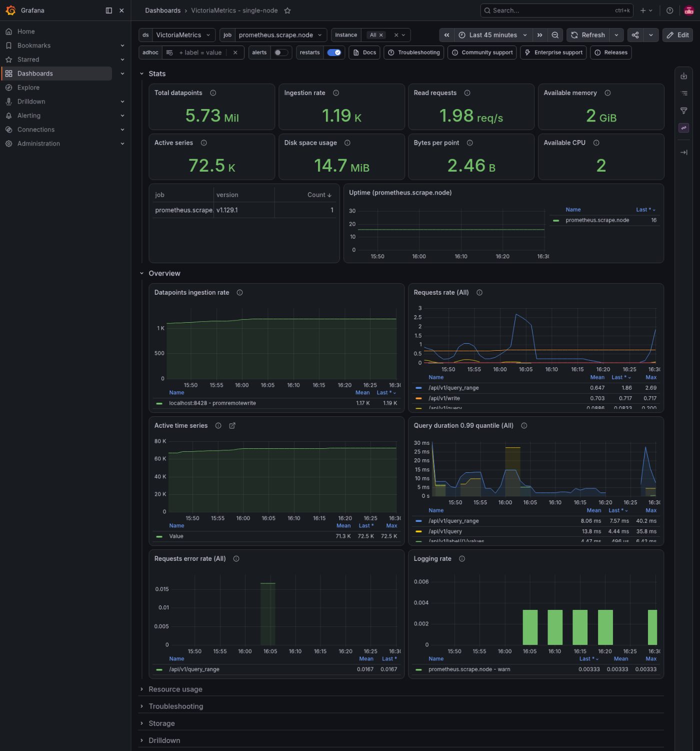Toggle prometheus.scrape.node series in Uptime legend
The width and height of the screenshot is (700, 751).
click(x=597, y=220)
